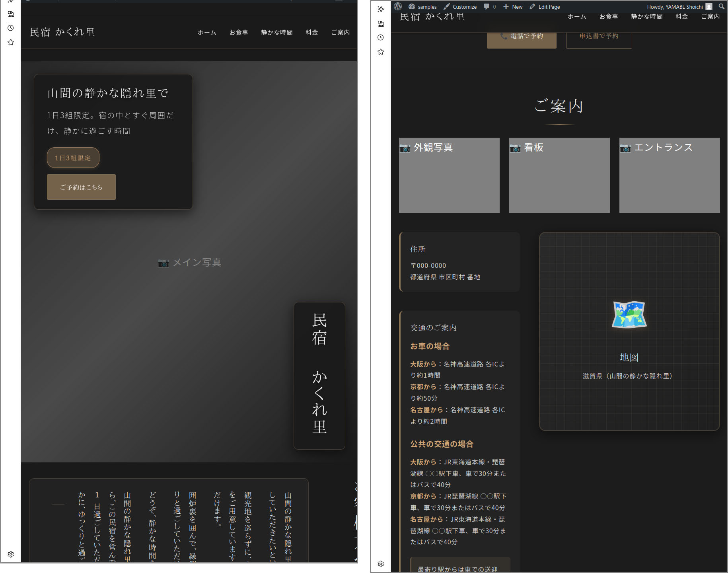
Task: Open the comments bubble showing 0
Action: tap(490, 7)
